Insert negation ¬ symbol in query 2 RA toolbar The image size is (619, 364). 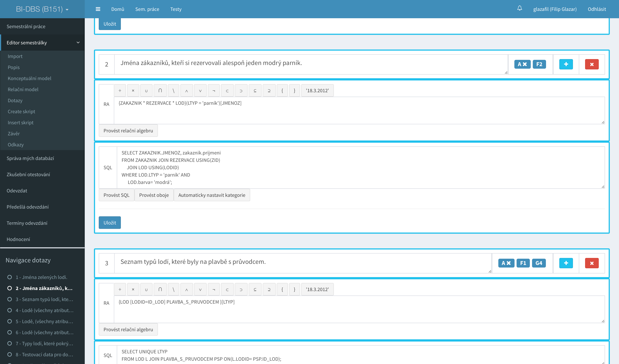[214, 91]
